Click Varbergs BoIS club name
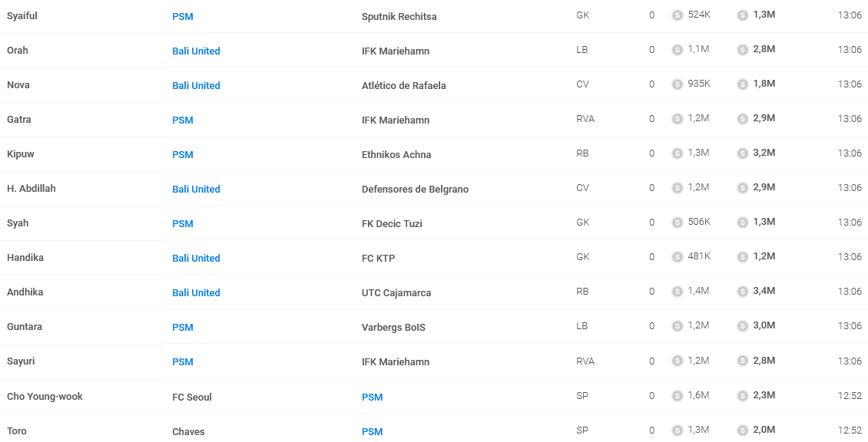868x442 pixels. (x=393, y=328)
